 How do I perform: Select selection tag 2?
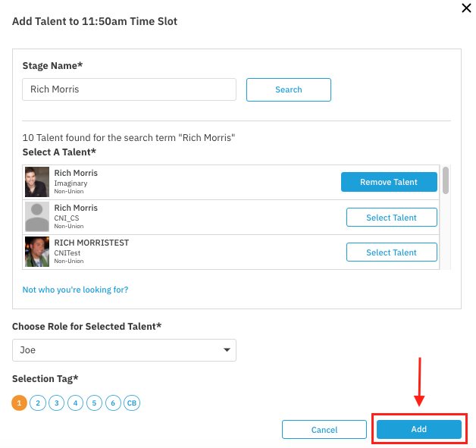38,403
